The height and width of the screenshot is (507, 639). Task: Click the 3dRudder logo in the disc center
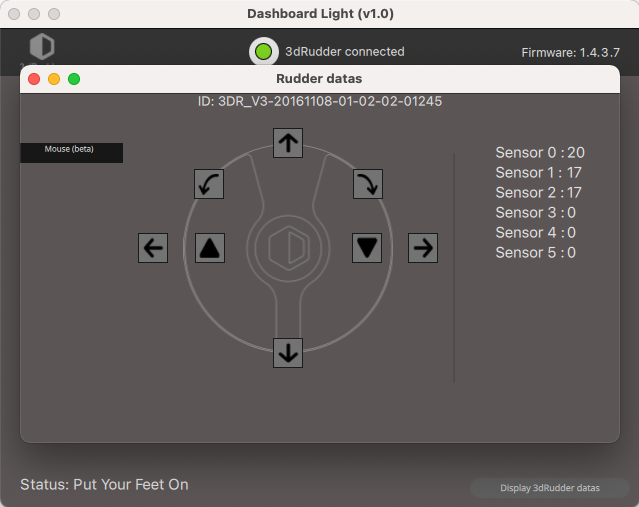(x=289, y=249)
